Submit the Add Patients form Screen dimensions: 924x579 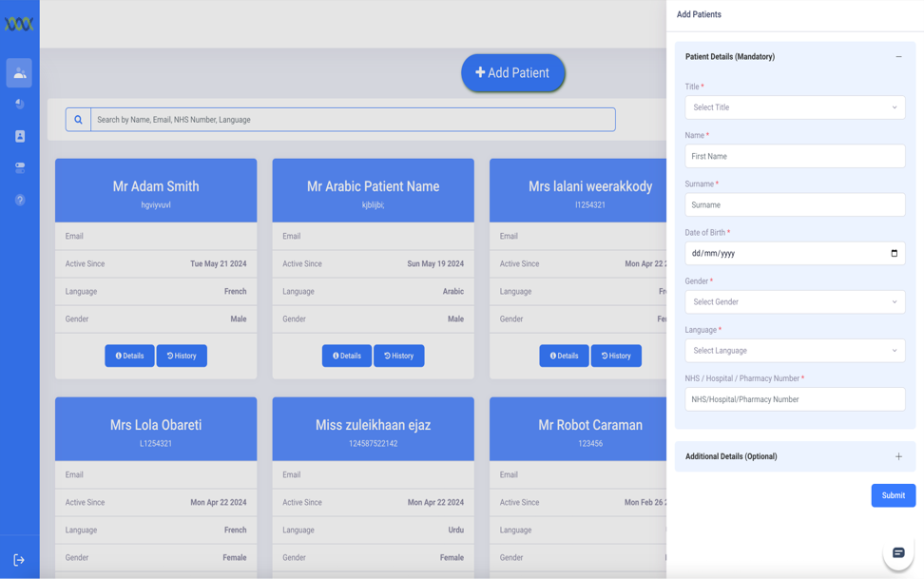[893, 495]
